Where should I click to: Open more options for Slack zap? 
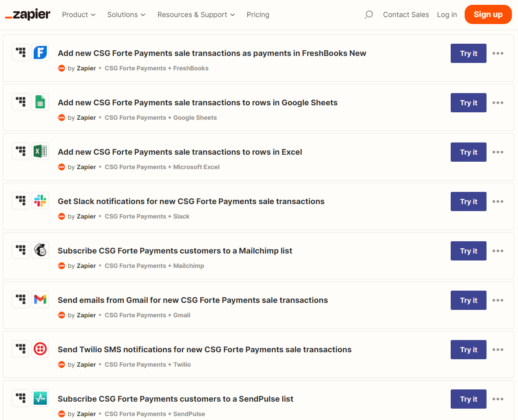point(498,201)
